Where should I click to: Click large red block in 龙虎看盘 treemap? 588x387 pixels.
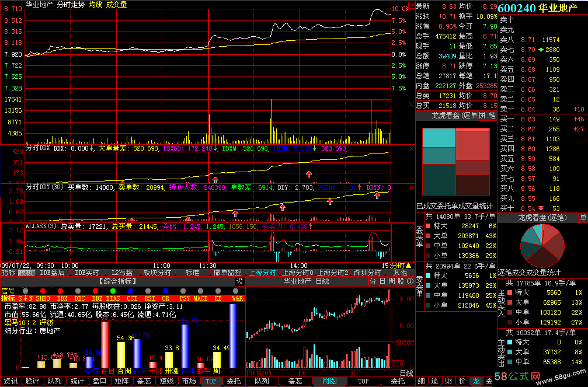pos(472,145)
